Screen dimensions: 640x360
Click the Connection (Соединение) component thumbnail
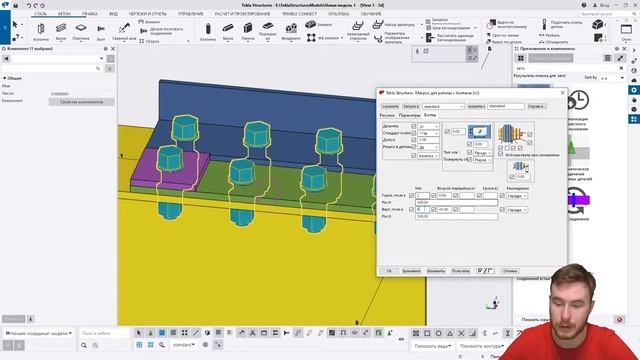(x=577, y=200)
